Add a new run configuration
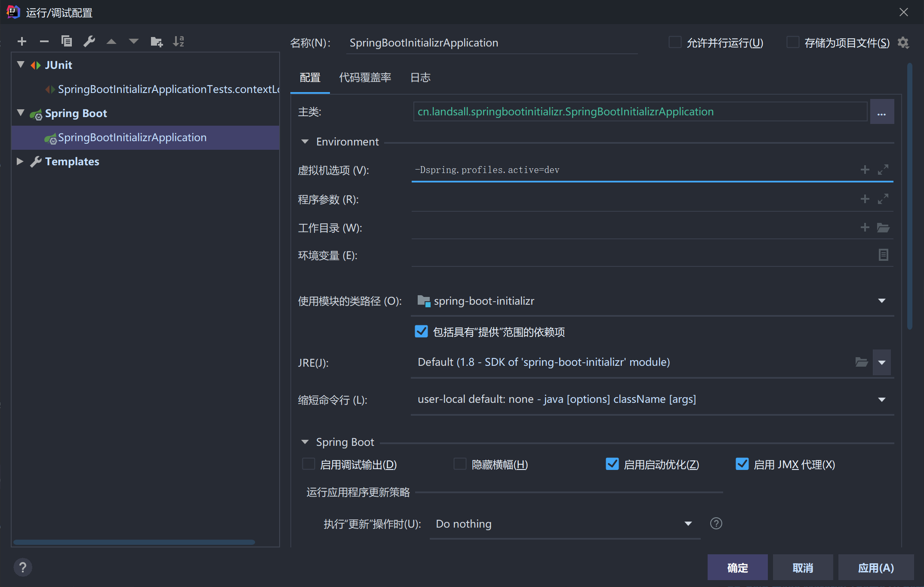924x587 pixels. point(22,41)
